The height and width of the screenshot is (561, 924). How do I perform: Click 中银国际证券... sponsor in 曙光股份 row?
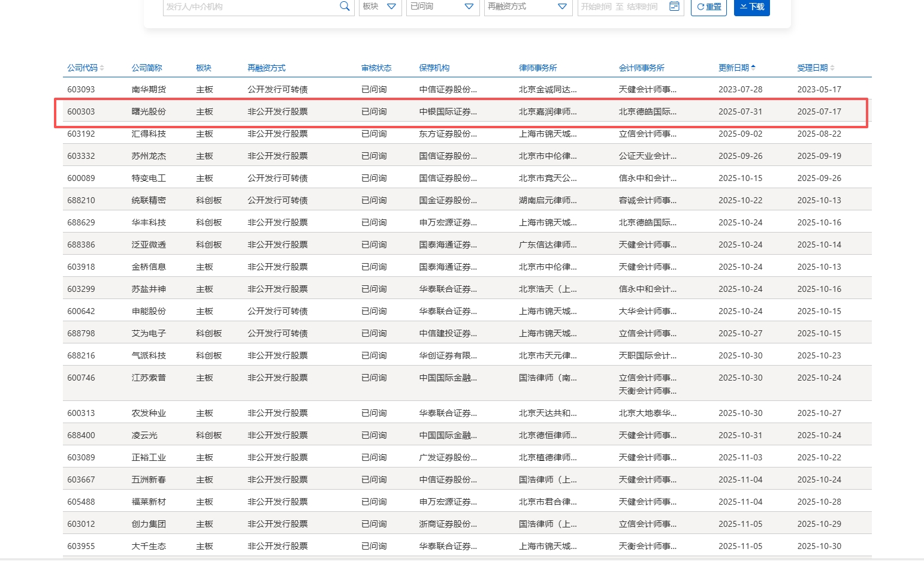[x=448, y=111]
